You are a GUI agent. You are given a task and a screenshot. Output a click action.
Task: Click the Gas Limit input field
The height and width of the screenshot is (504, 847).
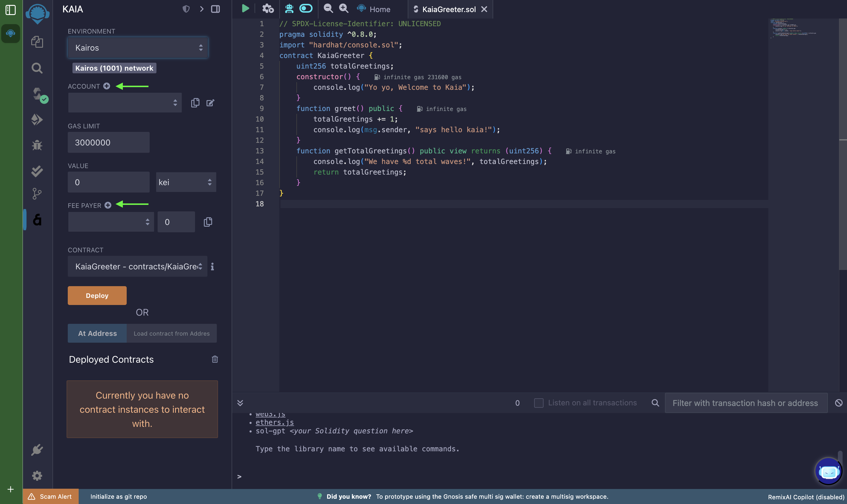pyautogui.click(x=108, y=142)
